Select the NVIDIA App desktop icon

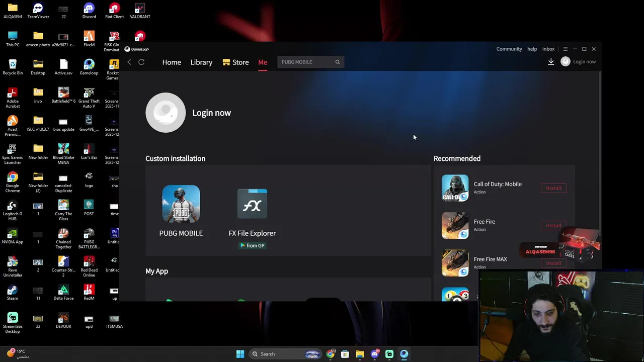pyautogui.click(x=13, y=236)
